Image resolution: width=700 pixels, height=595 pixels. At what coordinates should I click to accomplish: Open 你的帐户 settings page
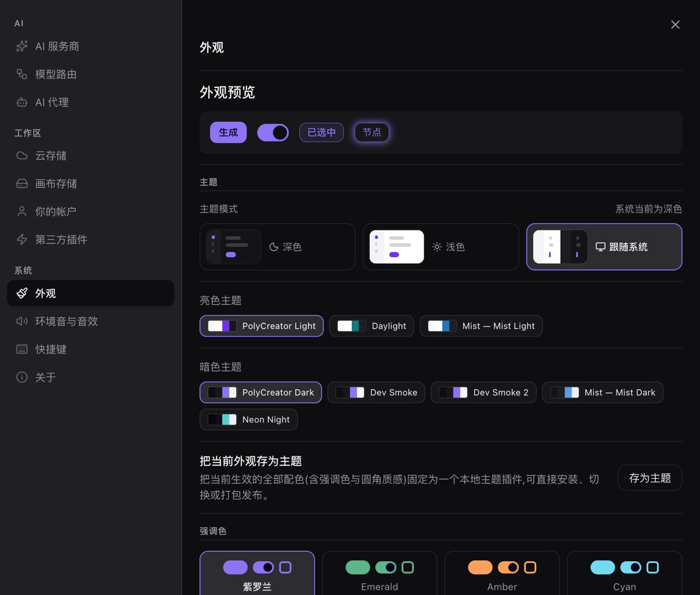coord(90,212)
